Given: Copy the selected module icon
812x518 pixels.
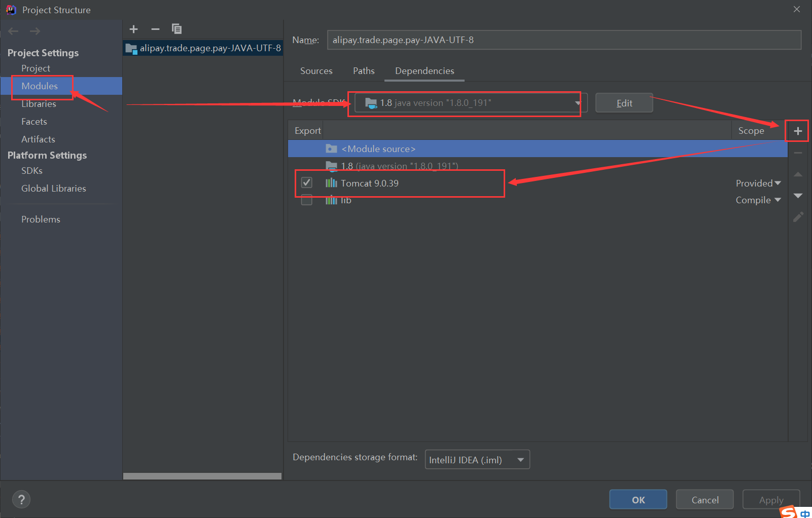Looking at the screenshot, I should tap(176, 29).
